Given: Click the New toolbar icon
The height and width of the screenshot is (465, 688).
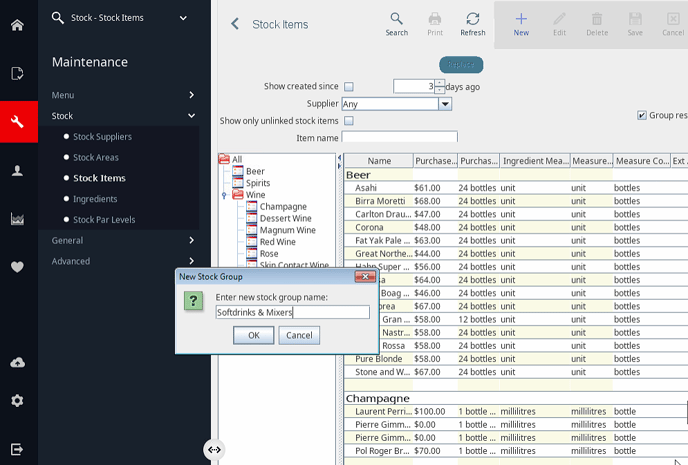Looking at the screenshot, I should [x=521, y=24].
